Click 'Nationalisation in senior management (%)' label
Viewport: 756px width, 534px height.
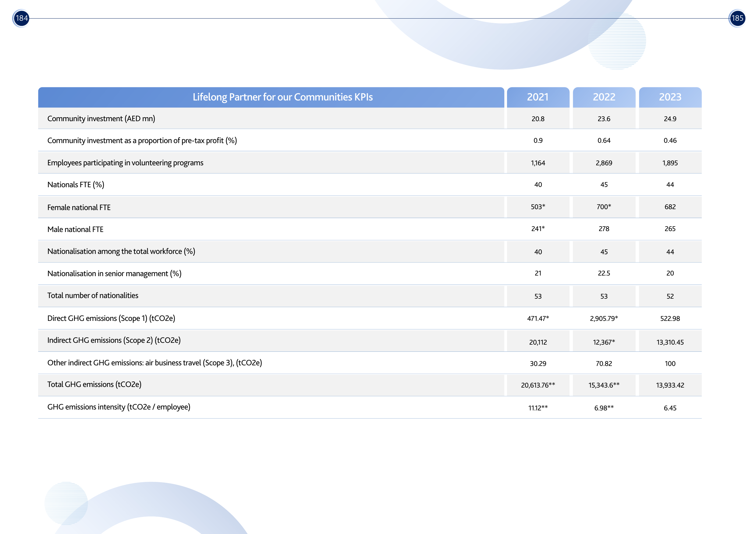coord(114,273)
